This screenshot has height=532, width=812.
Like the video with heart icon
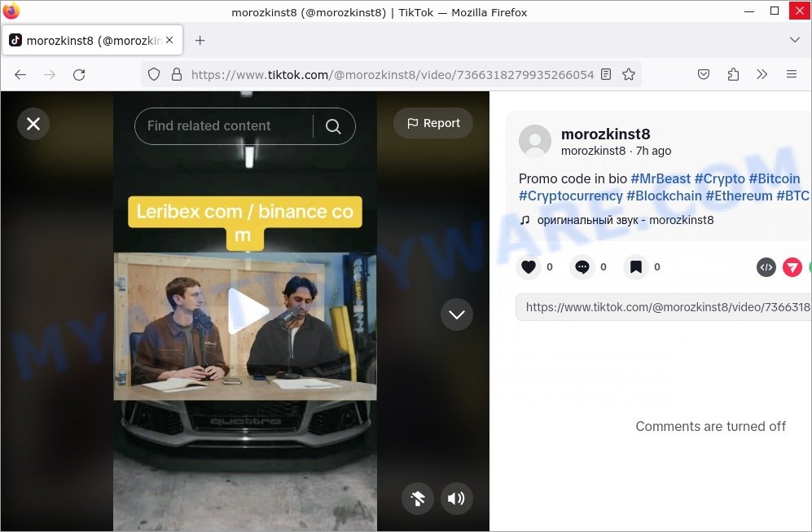529,267
